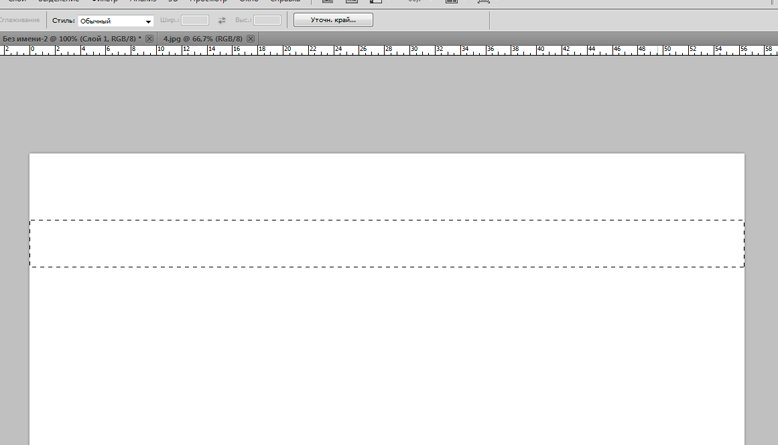The image size is (778, 445).
Task: Switch to the 4.jpg document tab
Action: (x=203, y=39)
